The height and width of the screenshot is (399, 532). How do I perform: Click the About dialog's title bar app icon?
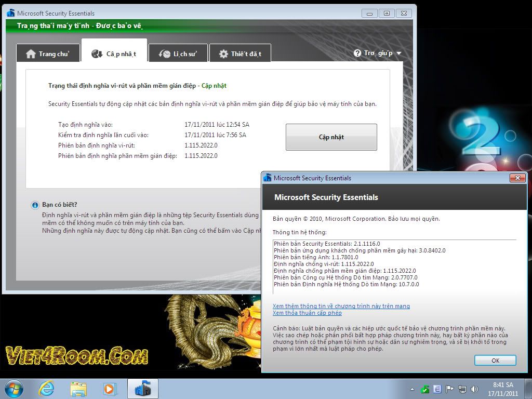[x=268, y=178]
